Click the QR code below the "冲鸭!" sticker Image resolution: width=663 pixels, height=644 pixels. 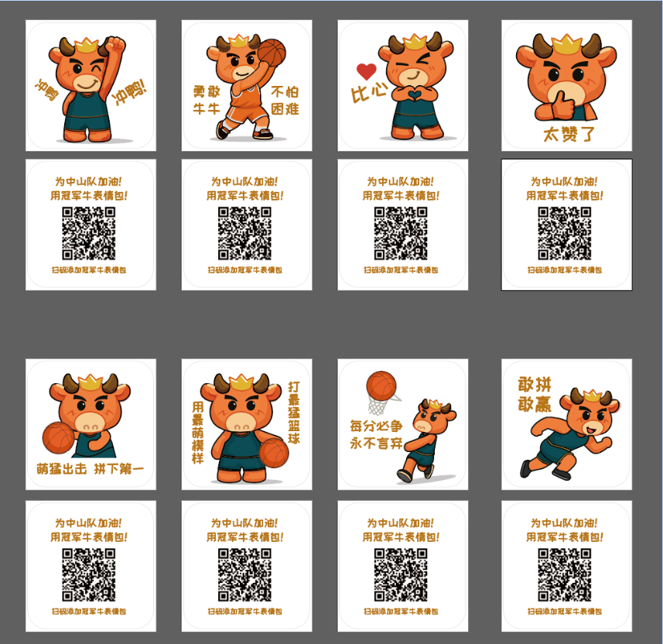(89, 233)
